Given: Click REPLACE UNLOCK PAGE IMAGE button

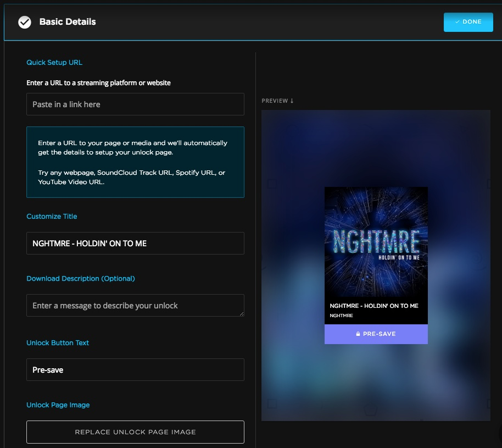Looking at the screenshot, I should tap(135, 432).
